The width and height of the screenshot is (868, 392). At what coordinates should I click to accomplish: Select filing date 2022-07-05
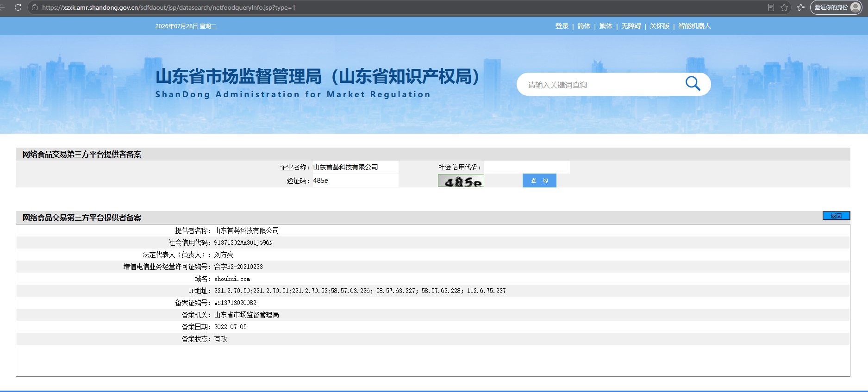pyautogui.click(x=231, y=327)
